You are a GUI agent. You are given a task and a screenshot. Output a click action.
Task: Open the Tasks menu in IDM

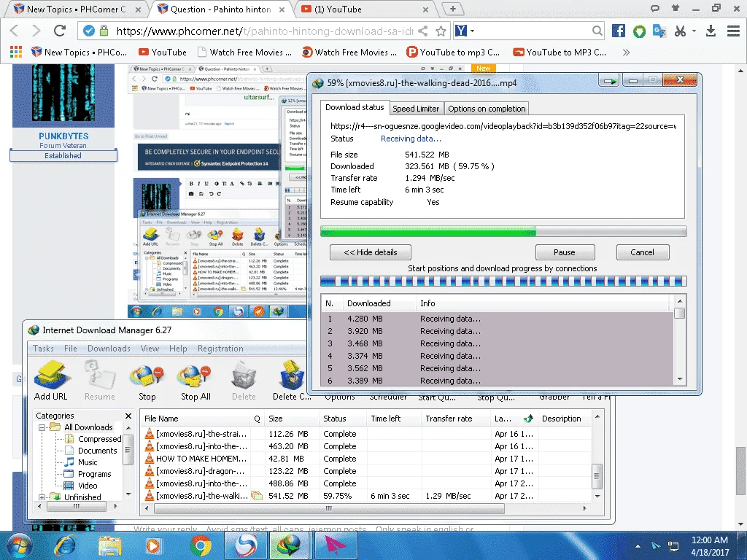43,349
